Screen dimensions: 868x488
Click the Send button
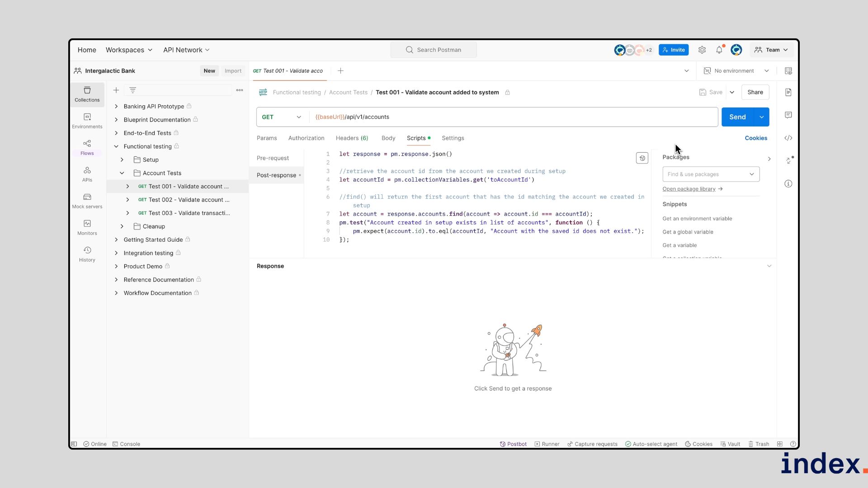pos(738,117)
